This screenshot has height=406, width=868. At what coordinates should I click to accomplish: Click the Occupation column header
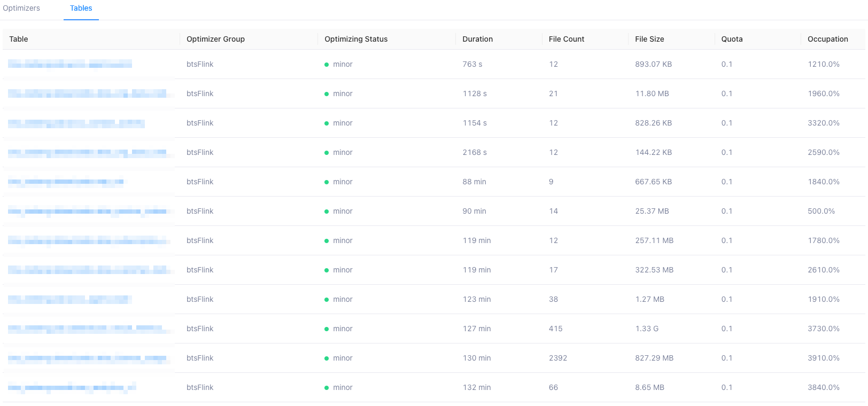[x=828, y=39]
